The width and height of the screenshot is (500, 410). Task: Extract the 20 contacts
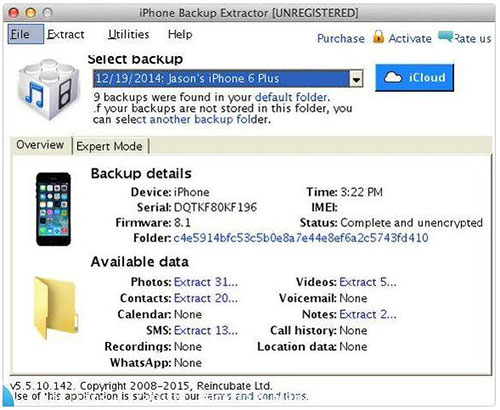[206, 298]
